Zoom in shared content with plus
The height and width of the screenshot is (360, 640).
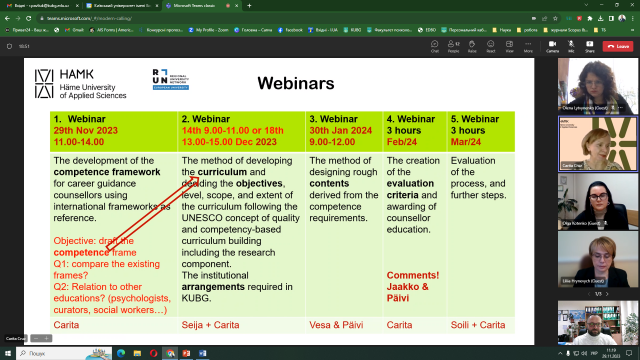(47, 338)
